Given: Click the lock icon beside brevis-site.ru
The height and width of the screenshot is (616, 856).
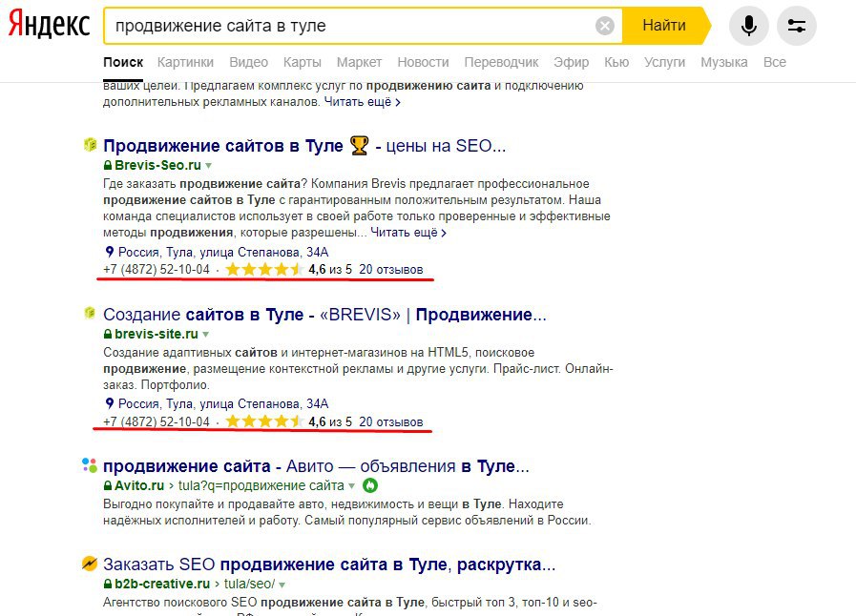Looking at the screenshot, I should point(108,334).
